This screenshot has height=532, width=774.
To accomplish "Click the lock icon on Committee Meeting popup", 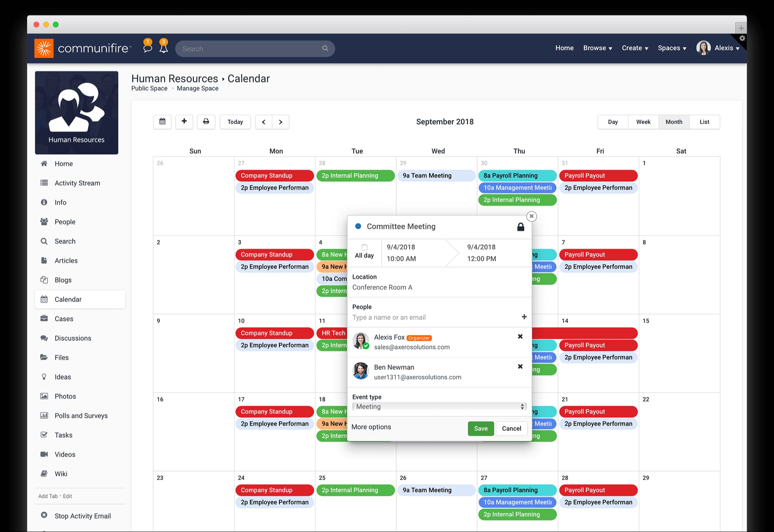I will pyautogui.click(x=521, y=227).
